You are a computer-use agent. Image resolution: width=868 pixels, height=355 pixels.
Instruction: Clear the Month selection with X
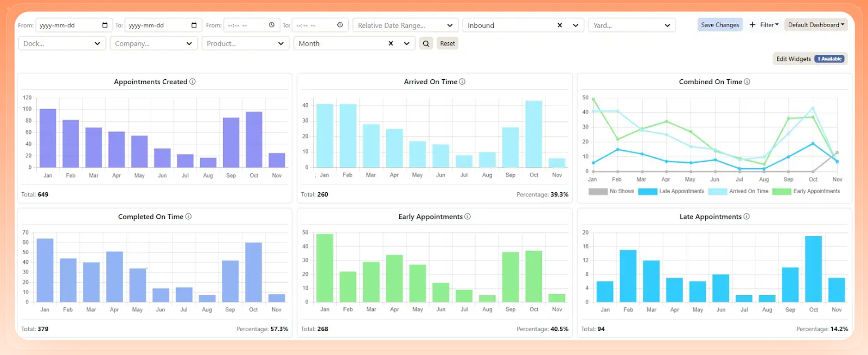(x=391, y=43)
